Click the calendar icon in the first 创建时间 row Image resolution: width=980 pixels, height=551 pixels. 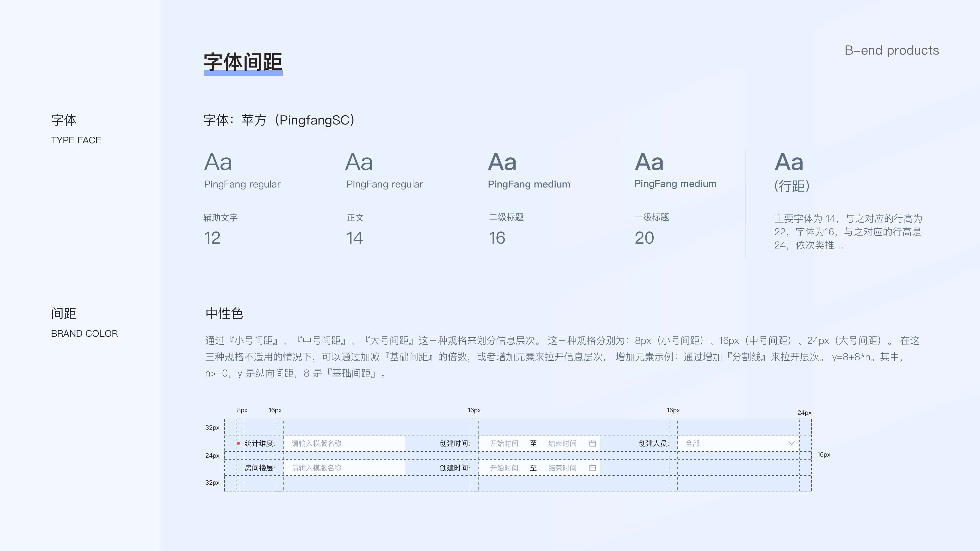pyautogui.click(x=592, y=443)
